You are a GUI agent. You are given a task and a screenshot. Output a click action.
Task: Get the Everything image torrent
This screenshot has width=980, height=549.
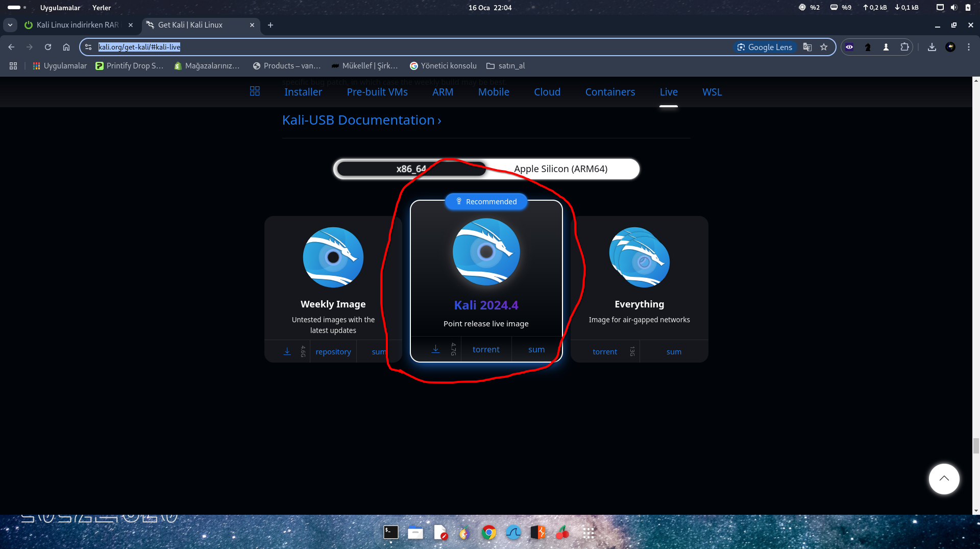pyautogui.click(x=605, y=352)
